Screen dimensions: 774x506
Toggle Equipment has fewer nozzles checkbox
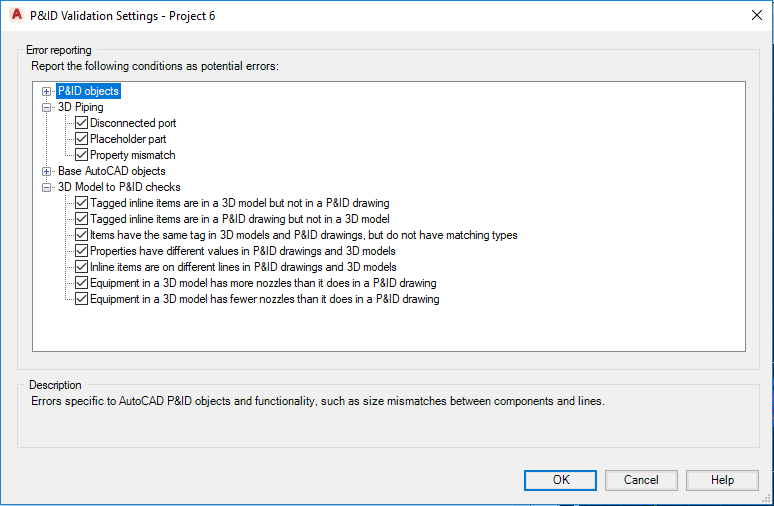click(82, 299)
